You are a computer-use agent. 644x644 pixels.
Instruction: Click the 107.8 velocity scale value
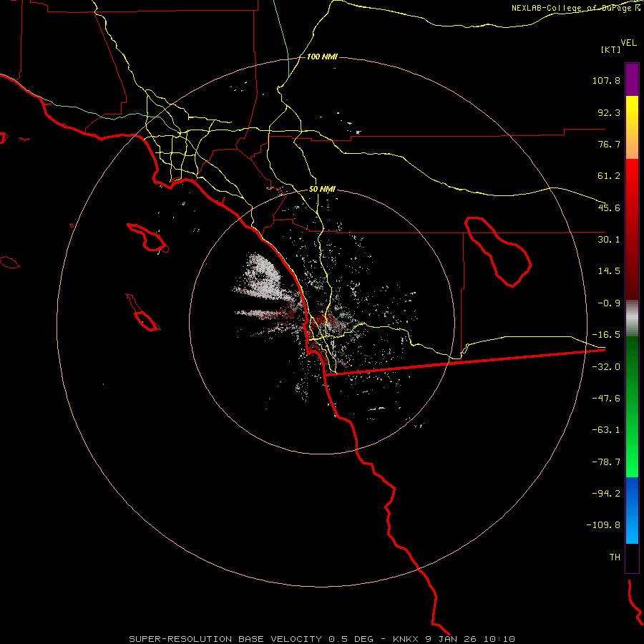(606, 80)
